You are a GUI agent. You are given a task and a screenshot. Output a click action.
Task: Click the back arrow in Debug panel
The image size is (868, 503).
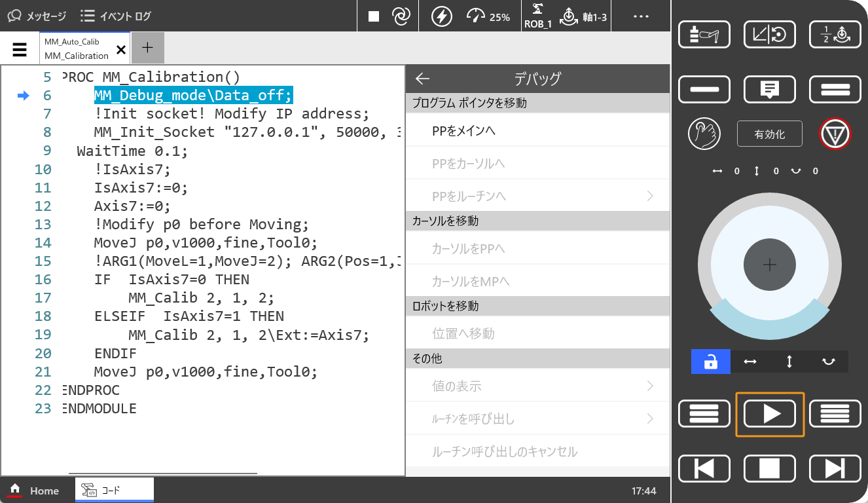(422, 79)
